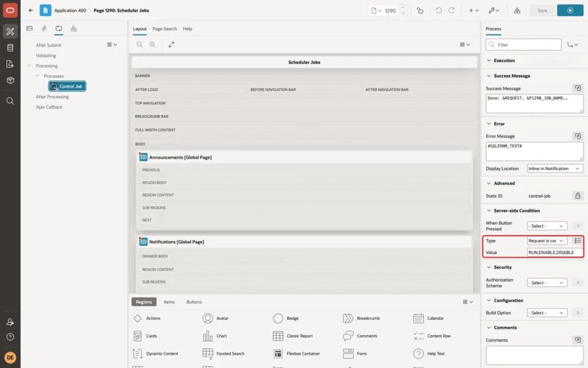Image resolution: width=588 pixels, height=368 pixels.
Task: Open the Help tab
Action: point(187,29)
